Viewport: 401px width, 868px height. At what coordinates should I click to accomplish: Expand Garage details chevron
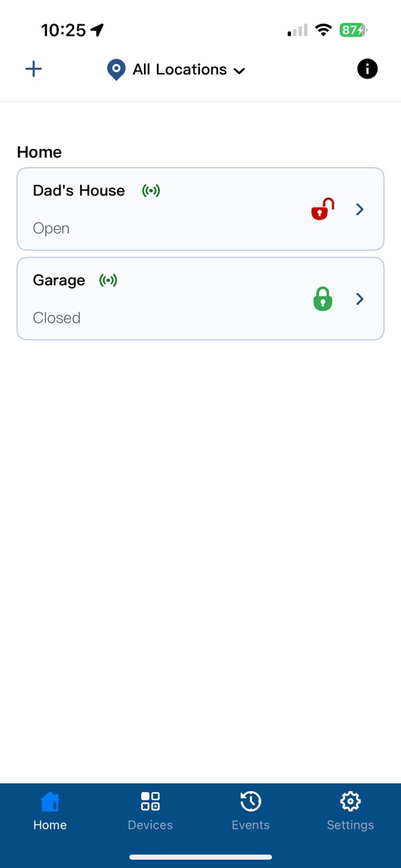360,299
